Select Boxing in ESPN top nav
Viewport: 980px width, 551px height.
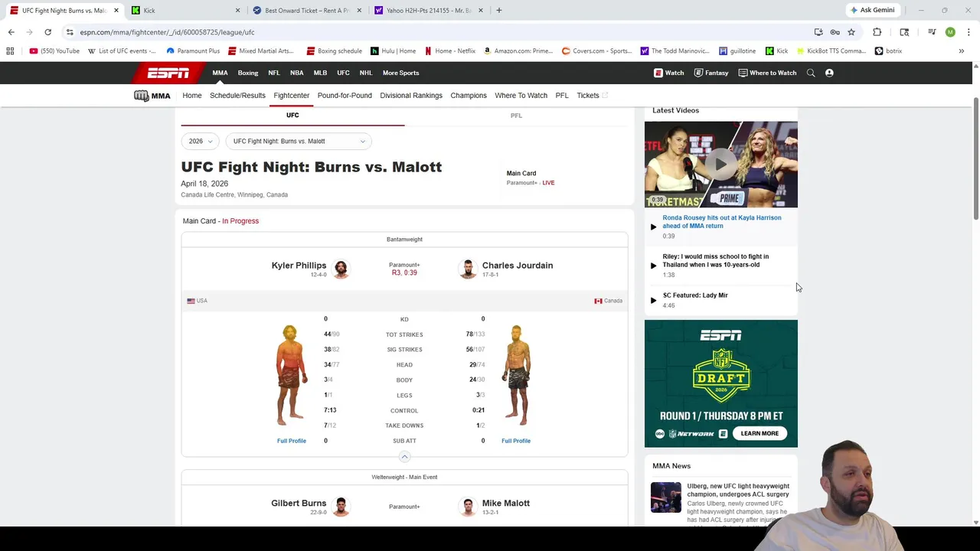point(248,73)
